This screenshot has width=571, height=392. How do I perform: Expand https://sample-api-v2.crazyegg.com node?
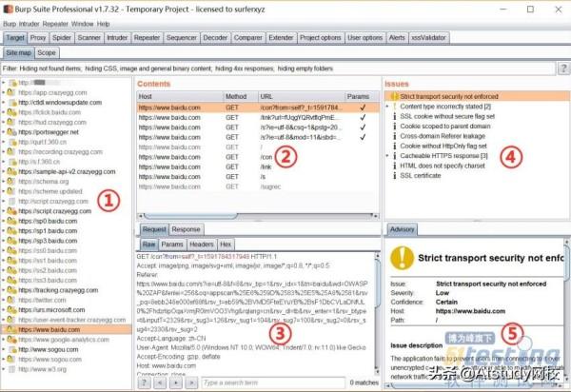3,171
